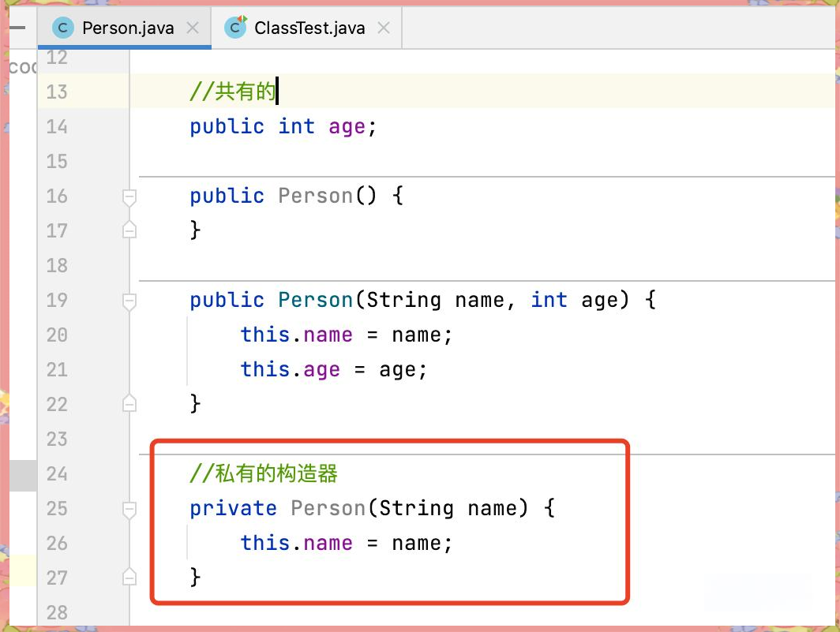Click line number 28 in the gutter

coord(57,613)
